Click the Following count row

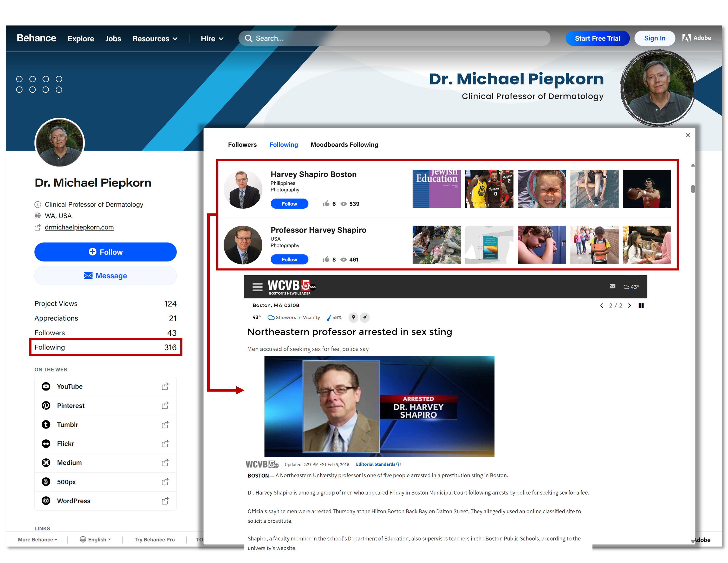(106, 348)
